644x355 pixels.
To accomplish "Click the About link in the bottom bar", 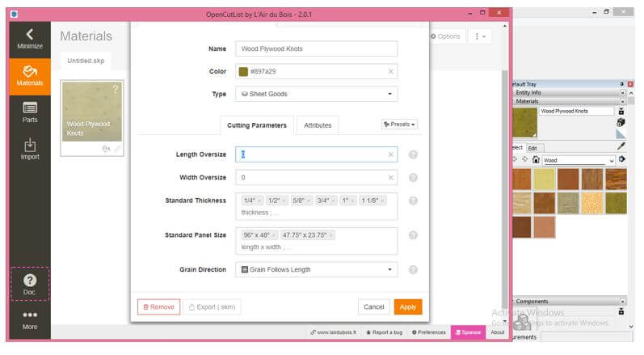I will pyautogui.click(x=498, y=332).
